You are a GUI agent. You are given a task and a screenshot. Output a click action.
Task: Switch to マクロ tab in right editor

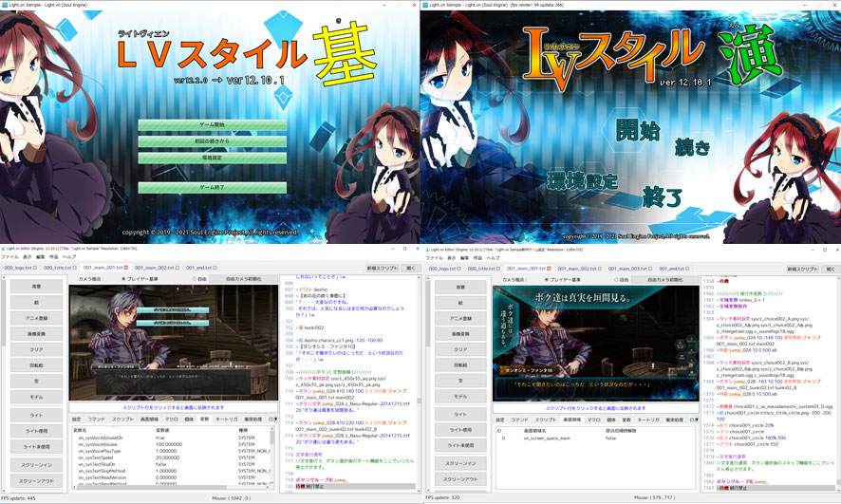(594, 419)
